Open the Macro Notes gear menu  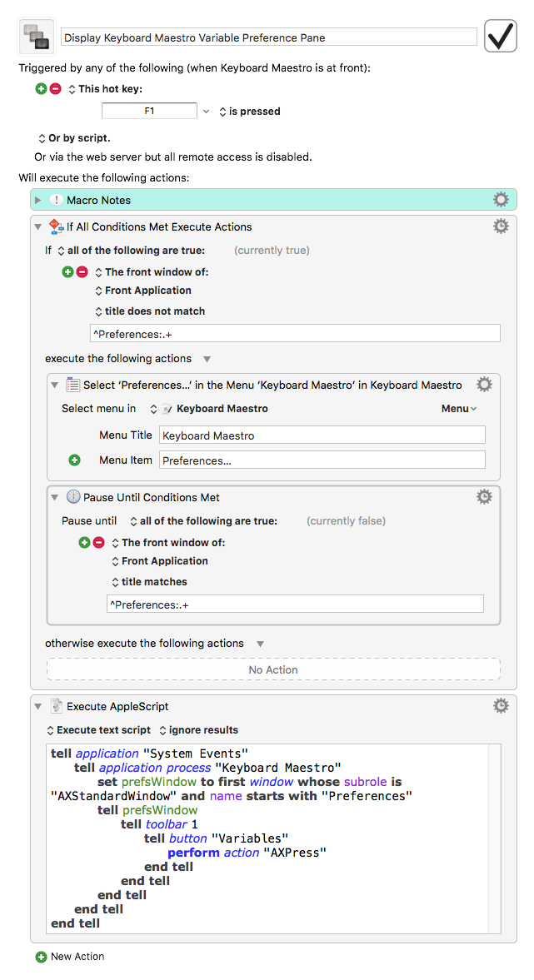(501, 199)
